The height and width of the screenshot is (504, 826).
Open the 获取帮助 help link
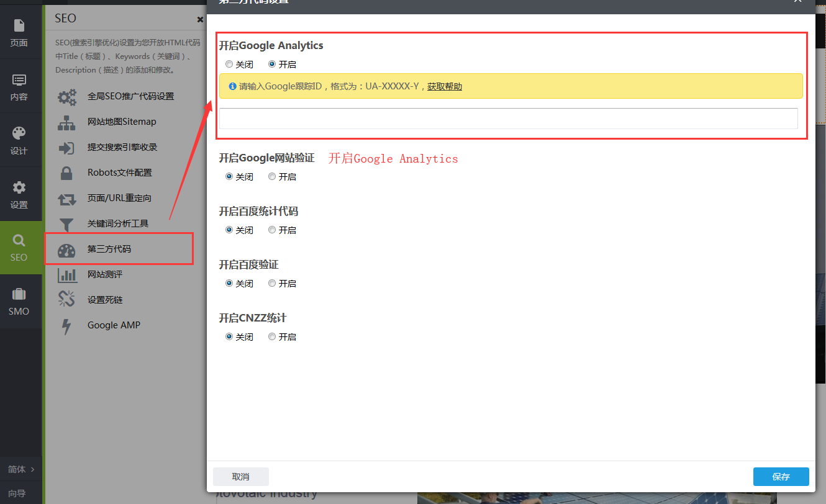tap(444, 86)
